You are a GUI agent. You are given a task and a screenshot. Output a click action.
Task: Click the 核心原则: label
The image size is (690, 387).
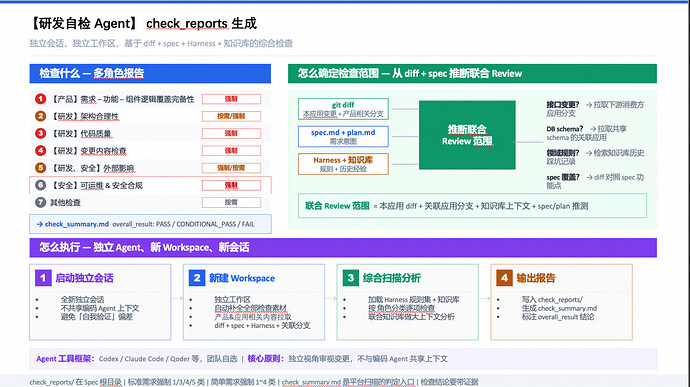266,359
